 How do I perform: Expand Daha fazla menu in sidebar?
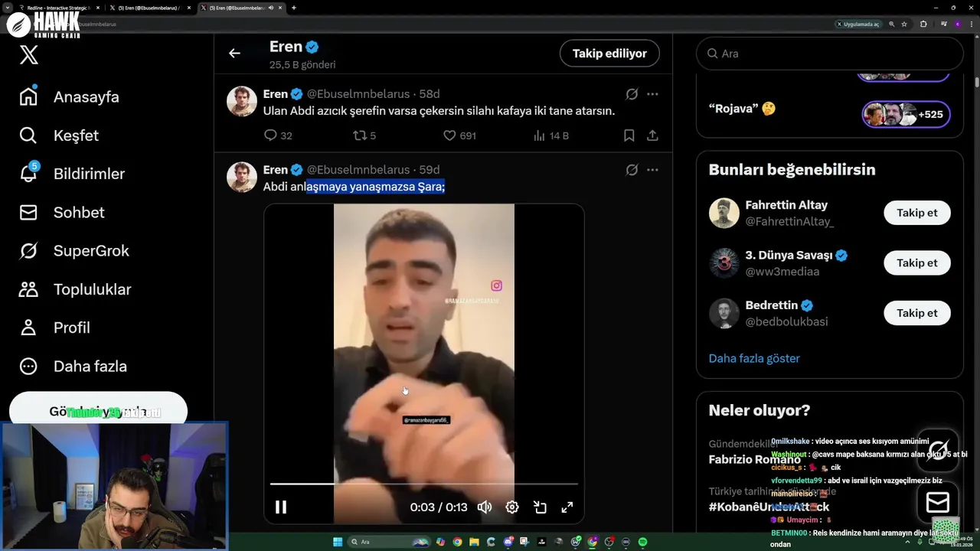click(73, 366)
